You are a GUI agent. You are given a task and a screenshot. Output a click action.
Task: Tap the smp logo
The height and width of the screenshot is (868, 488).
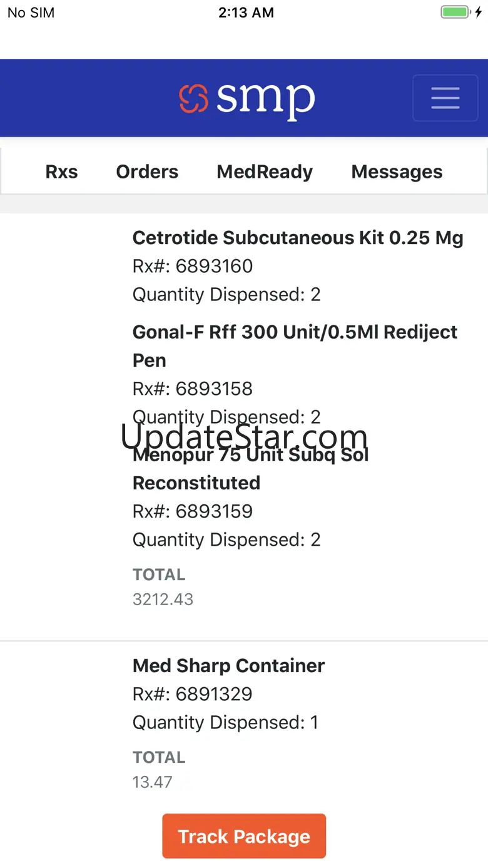[247, 100]
